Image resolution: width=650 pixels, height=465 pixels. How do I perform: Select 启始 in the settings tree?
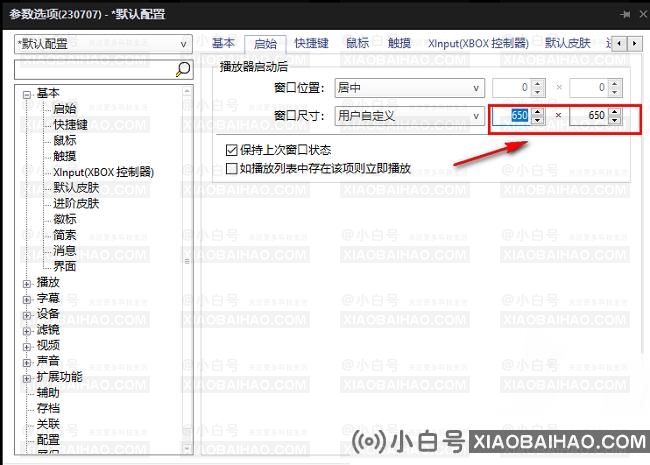65,109
